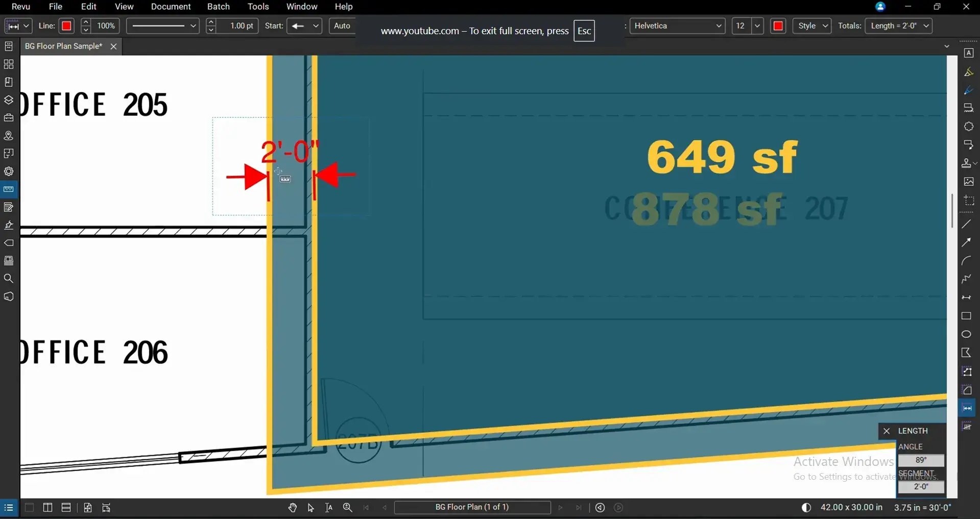Select the Stamp tool
The width and height of the screenshot is (980, 519).
[966, 163]
